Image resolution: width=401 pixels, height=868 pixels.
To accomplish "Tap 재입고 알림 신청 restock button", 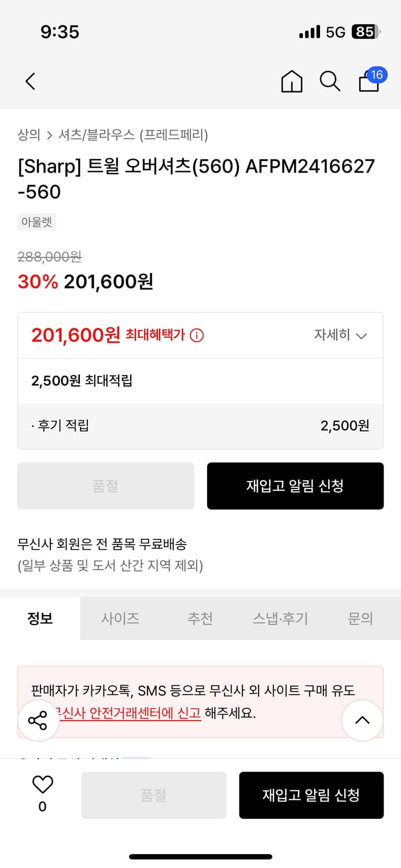I will click(x=295, y=486).
